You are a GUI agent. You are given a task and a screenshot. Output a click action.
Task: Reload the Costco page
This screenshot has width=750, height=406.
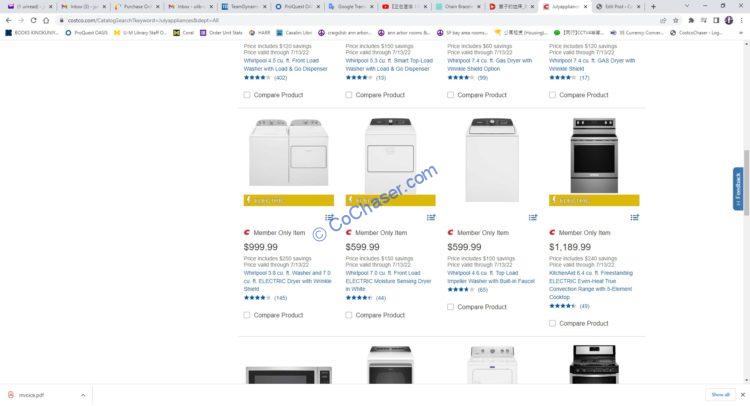34,19
